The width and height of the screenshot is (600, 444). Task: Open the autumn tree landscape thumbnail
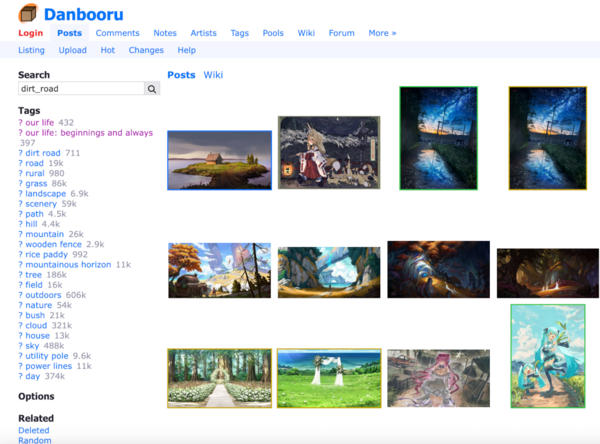point(219,270)
